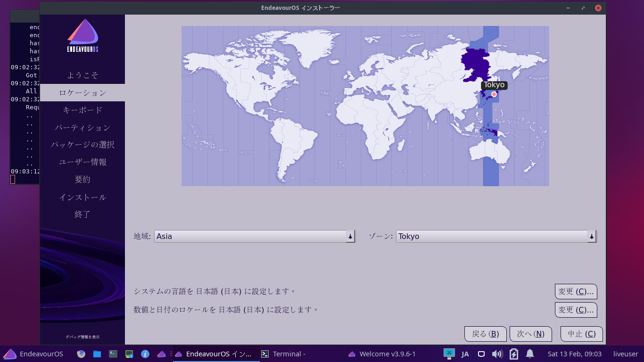Click the JA keyboard layout indicator
644x362 pixels.
tap(465, 354)
